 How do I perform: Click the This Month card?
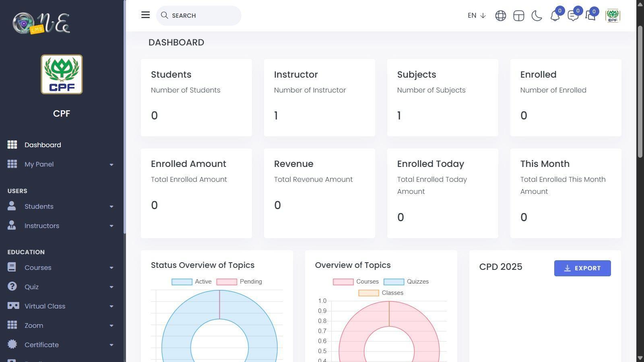click(566, 193)
